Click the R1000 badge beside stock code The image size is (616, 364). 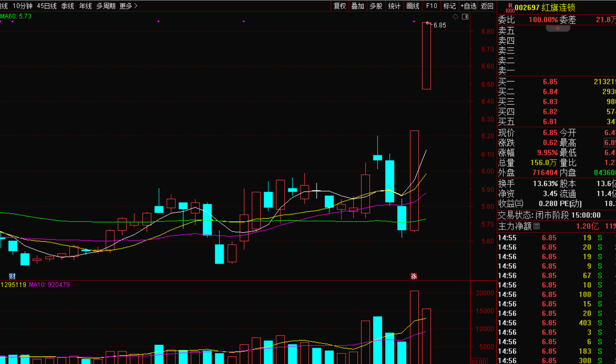510,8
